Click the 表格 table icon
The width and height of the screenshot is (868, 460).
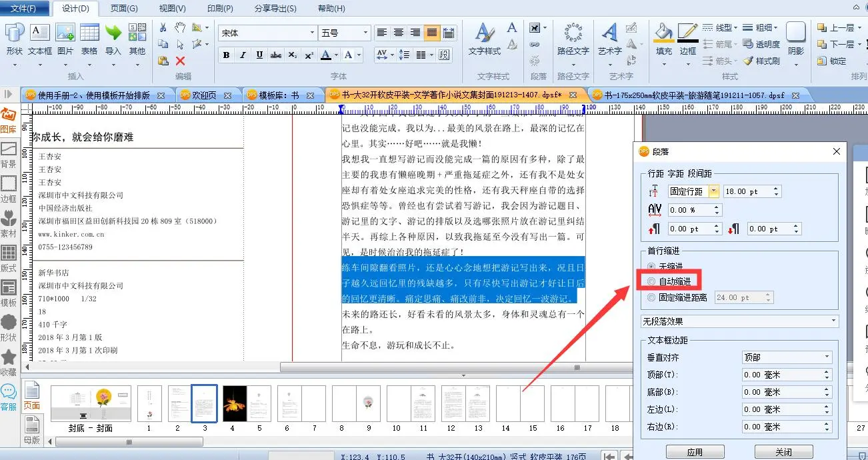click(89, 39)
